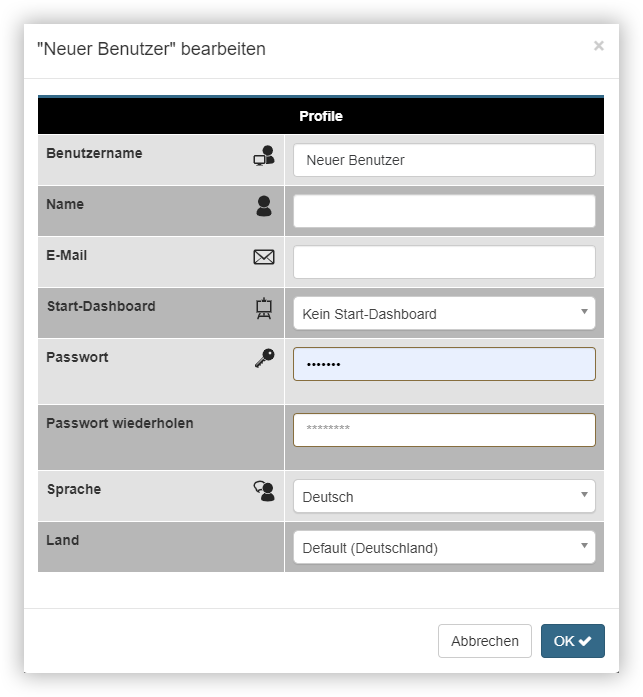
Task: Click the speech-bubble person icon for Sprache
Action: (x=264, y=491)
